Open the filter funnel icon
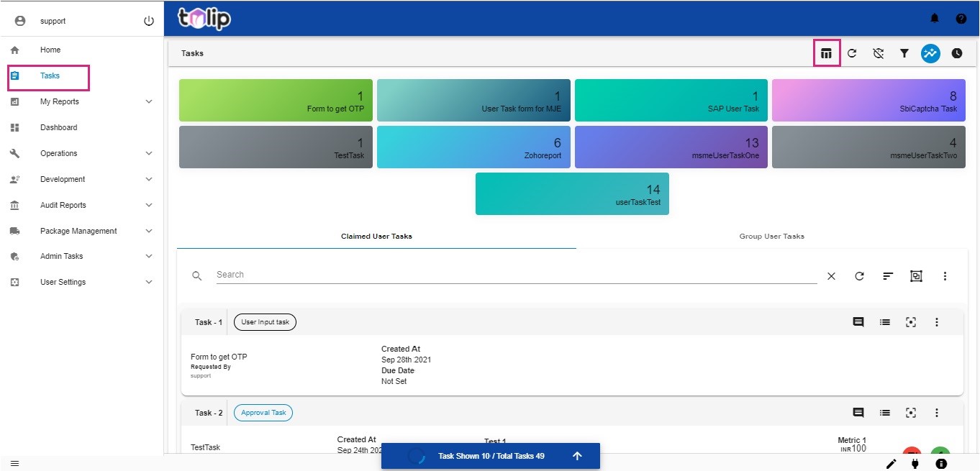 coord(904,53)
